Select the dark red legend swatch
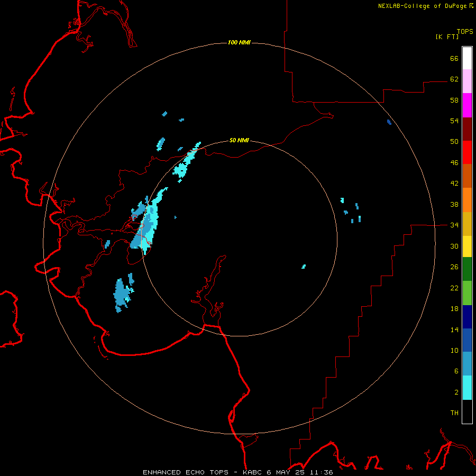The width and height of the screenshot is (476, 476). coord(467,129)
